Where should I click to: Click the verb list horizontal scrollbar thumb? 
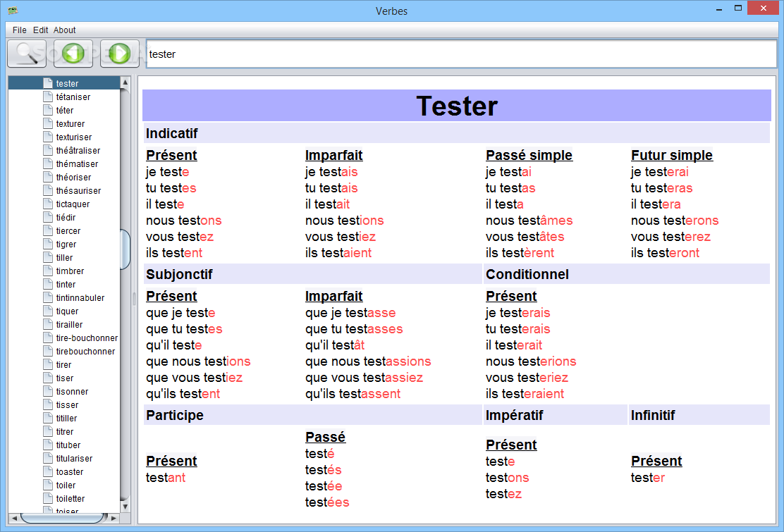[x=64, y=518]
